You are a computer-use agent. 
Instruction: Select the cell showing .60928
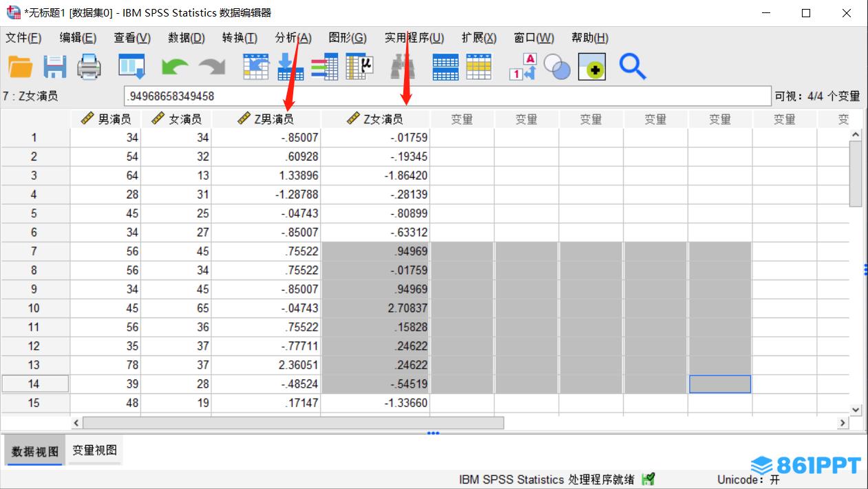[266, 156]
